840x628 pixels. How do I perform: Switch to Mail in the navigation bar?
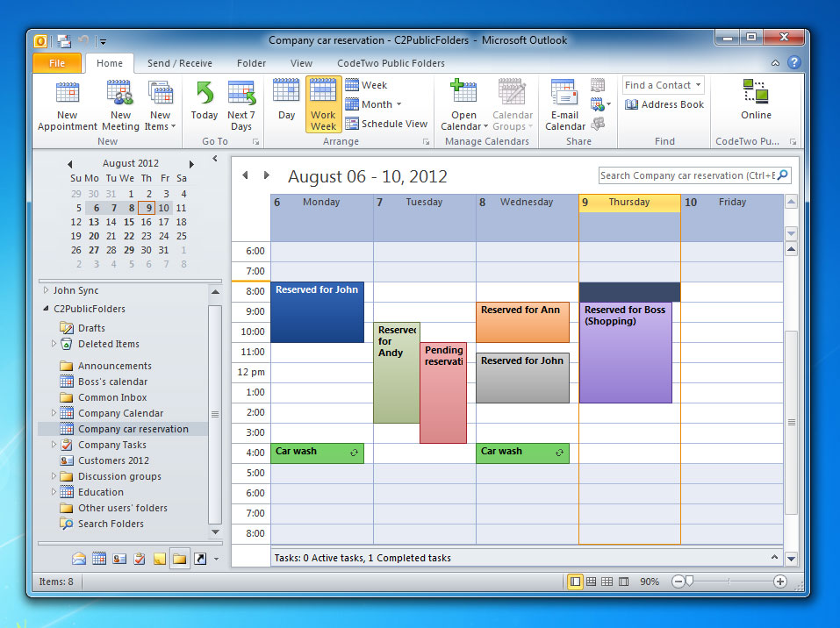(79, 558)
